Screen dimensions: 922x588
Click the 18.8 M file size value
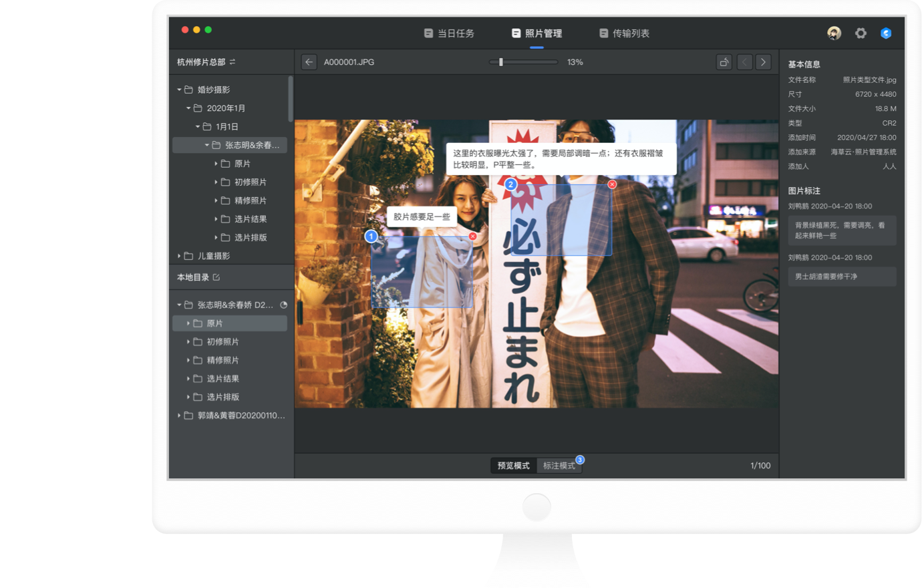[885, 108]
